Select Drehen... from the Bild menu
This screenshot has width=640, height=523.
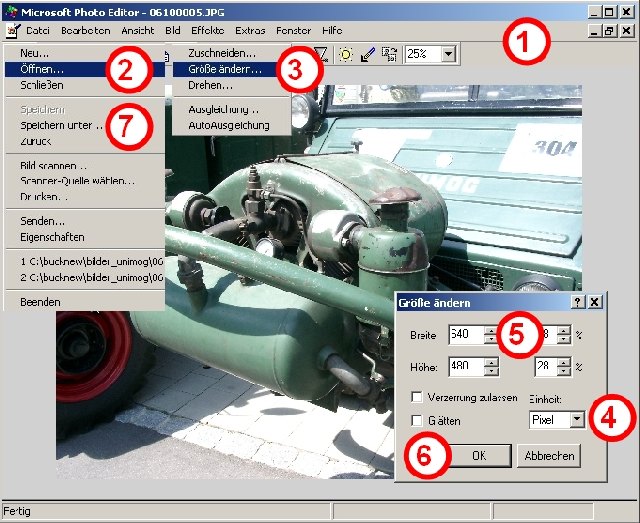coord(208,87)
